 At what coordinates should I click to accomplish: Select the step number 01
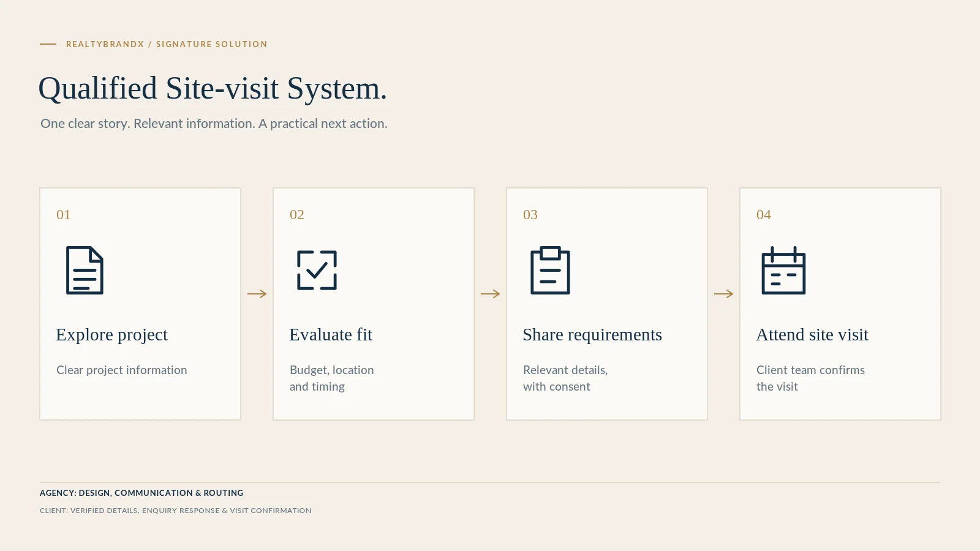click(x=64, y=215)
